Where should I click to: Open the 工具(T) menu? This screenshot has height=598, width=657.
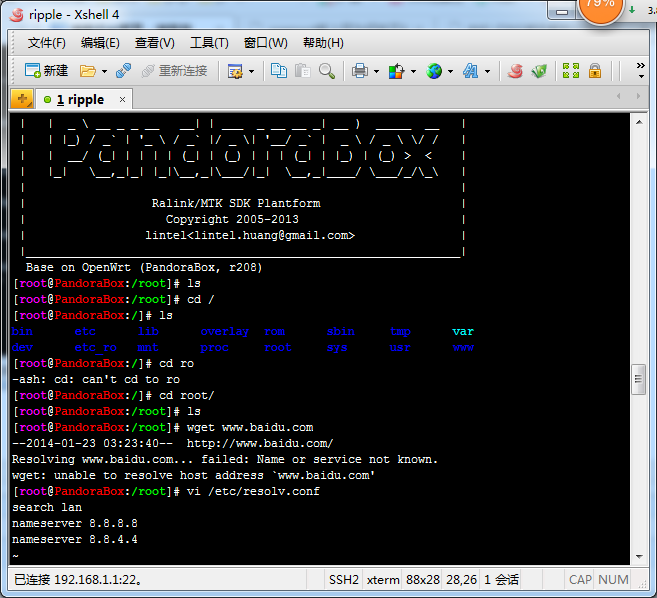coord(209,43)
